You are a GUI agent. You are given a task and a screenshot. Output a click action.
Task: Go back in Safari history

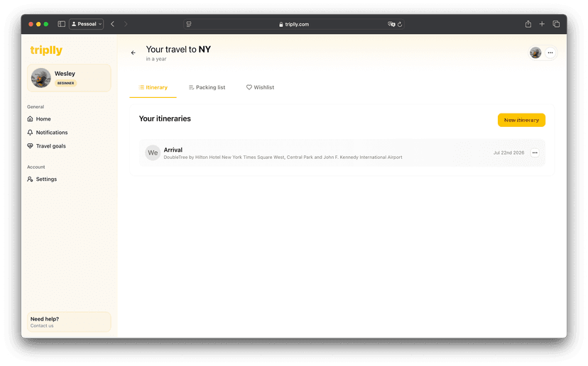[112, 24]
